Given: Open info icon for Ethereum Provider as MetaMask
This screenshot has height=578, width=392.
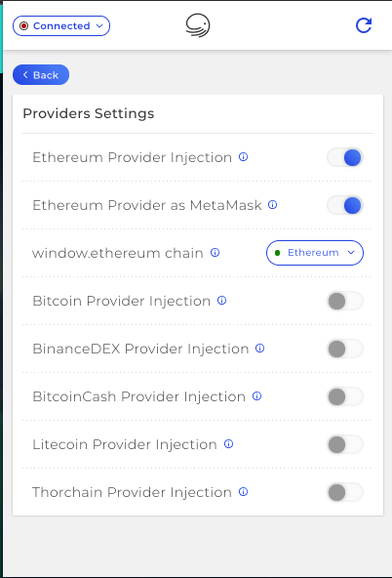Looking at the screenshot, I should click(272, 205).
